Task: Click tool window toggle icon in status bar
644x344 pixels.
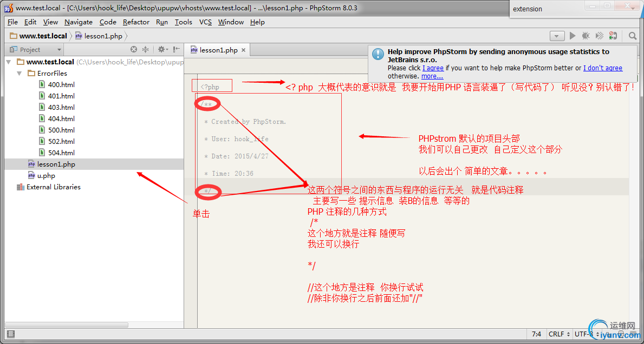Action: 11,334
